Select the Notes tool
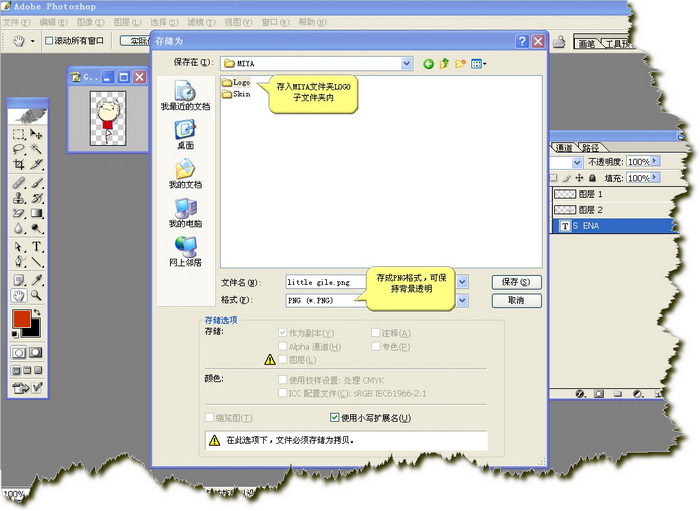The image size is (700, 511). coord(18,280)
